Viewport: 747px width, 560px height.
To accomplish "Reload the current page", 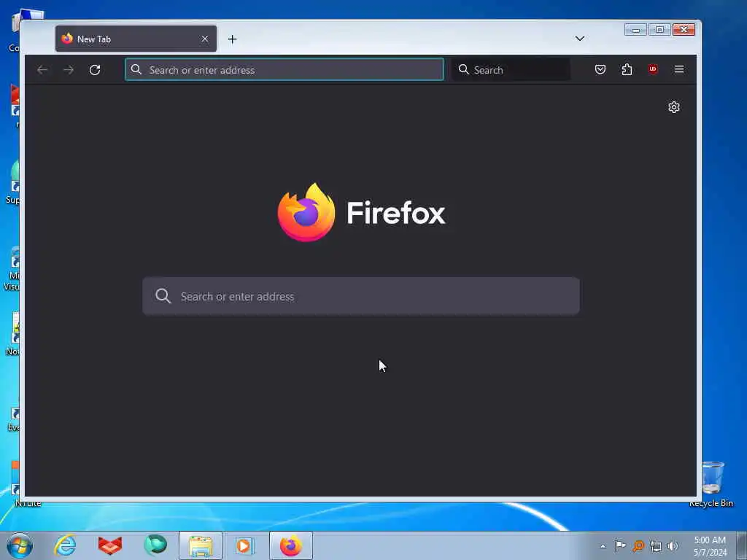I will click(95, 70).
